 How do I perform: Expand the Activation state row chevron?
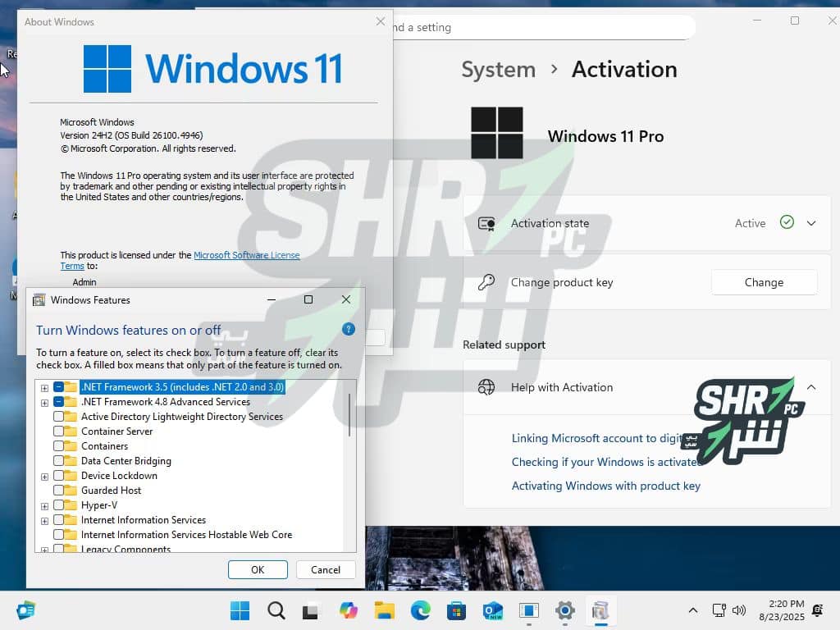(811, 223)
